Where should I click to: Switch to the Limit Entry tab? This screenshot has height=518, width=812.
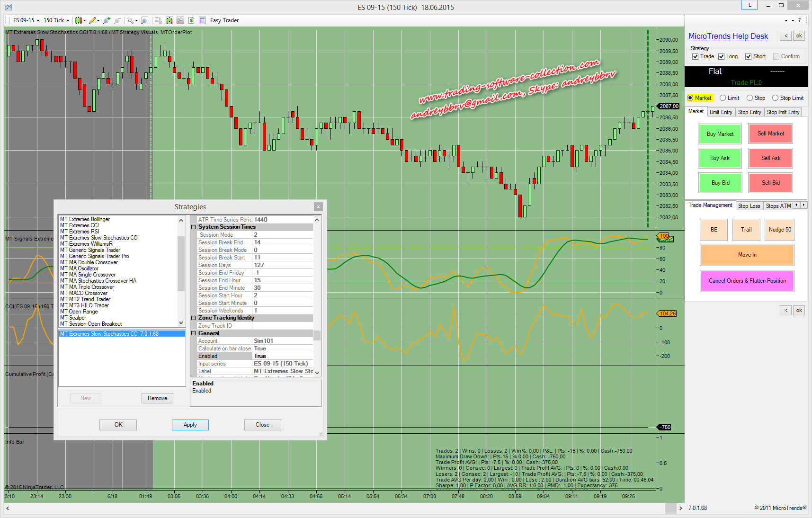point(721,112)
